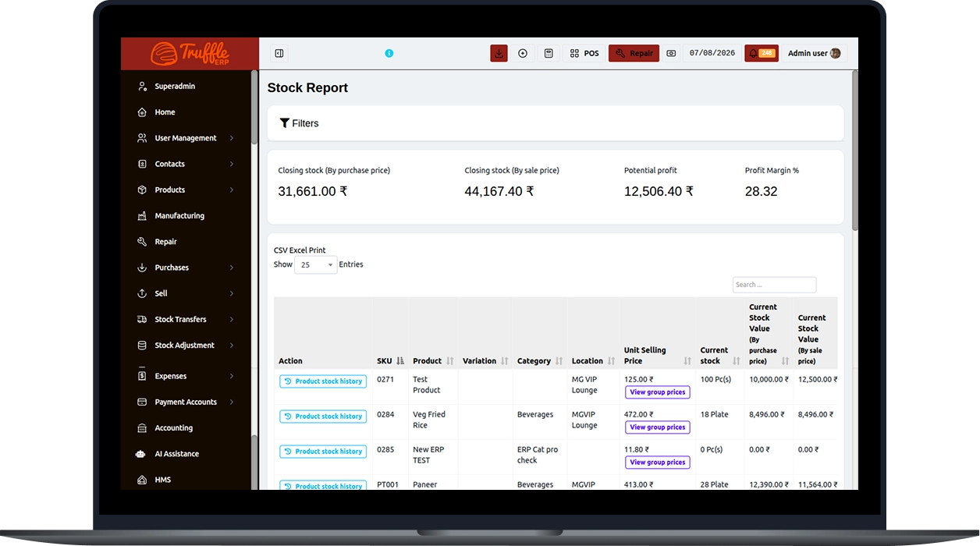Click the Contacts address book icon

142,164
